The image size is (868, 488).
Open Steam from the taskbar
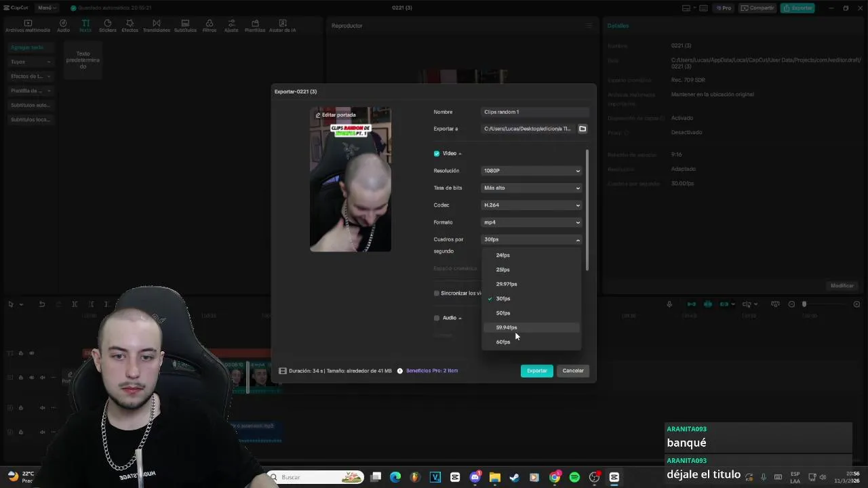(x=515, y=477)
